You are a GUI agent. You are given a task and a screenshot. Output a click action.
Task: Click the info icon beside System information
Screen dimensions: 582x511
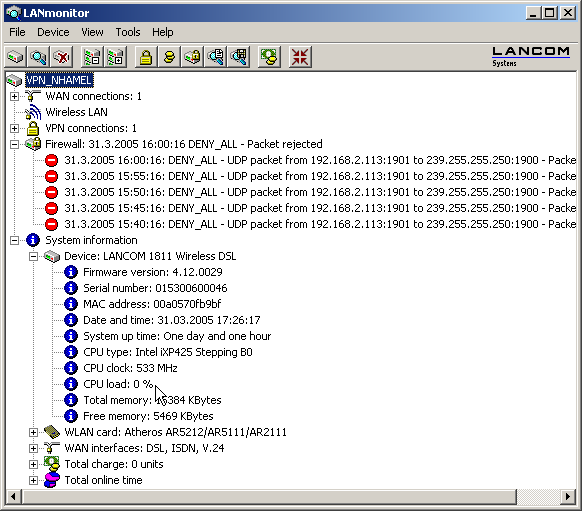pyautogui.click(x=33, y=240)
